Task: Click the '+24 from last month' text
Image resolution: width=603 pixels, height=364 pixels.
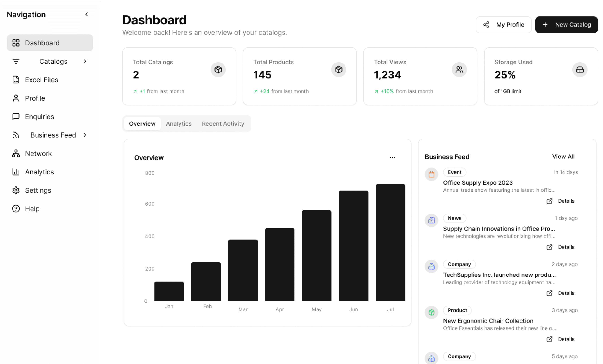Action: (284, 91)
